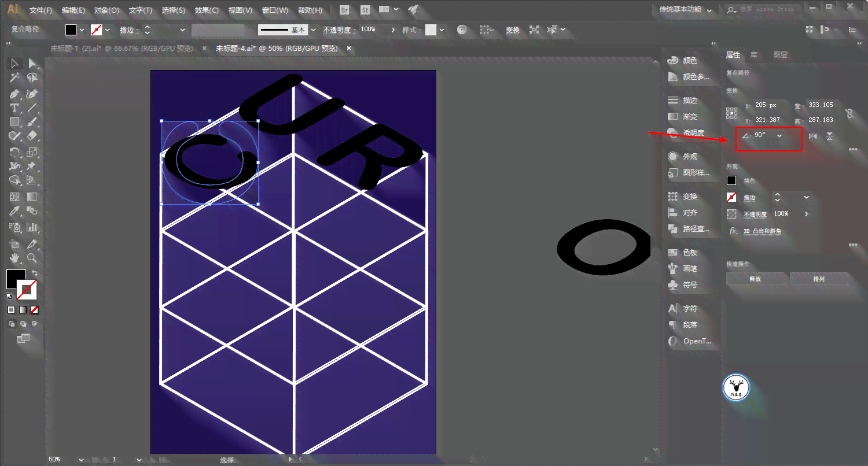
Task: Expand opacity arrow in properties appearance
Action: 806,213
